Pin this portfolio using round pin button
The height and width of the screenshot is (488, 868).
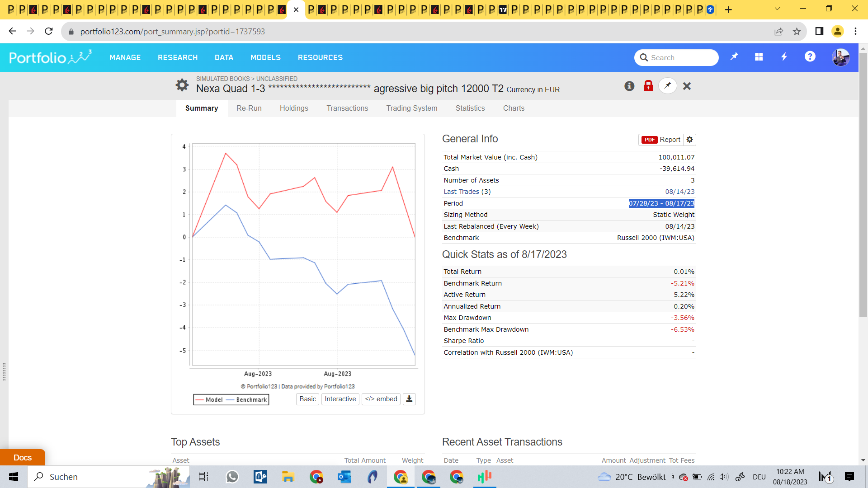pos(668,86)
